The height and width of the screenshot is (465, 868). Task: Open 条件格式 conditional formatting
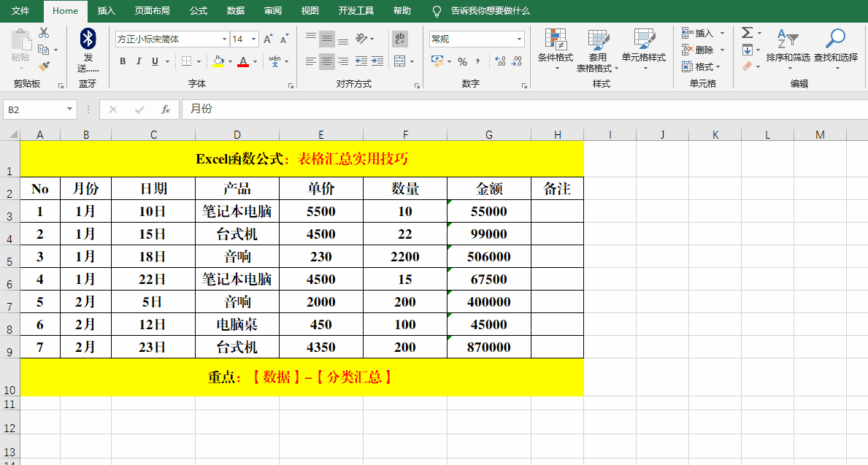(x=556, y=50)
